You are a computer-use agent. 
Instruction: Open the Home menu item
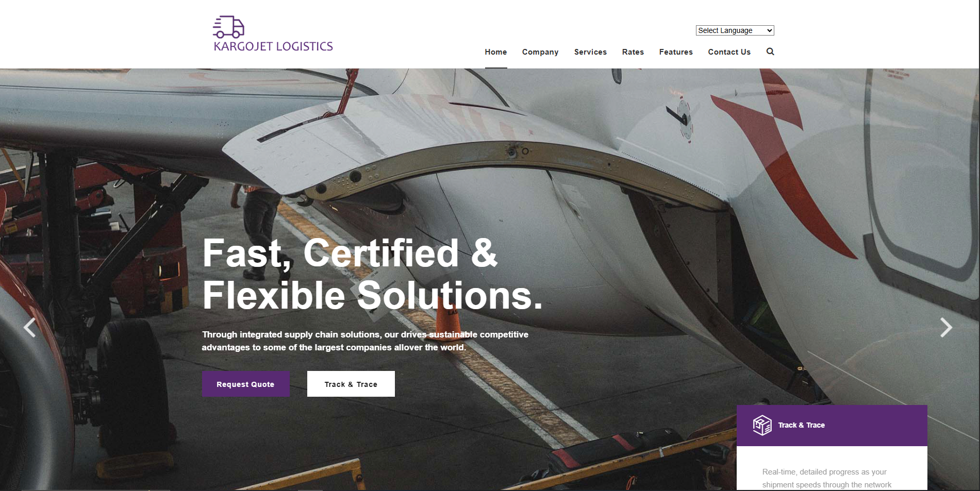(496, 52)
